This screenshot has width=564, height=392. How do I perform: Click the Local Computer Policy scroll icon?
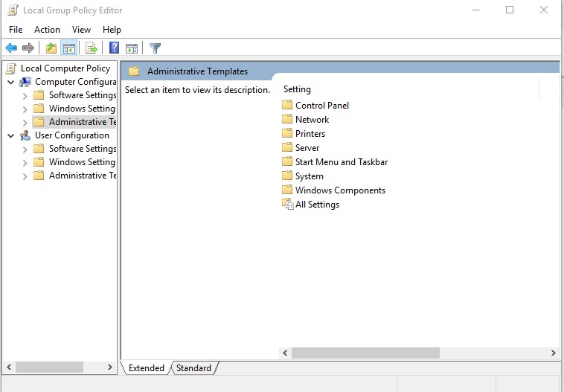[x=11, y=68]
